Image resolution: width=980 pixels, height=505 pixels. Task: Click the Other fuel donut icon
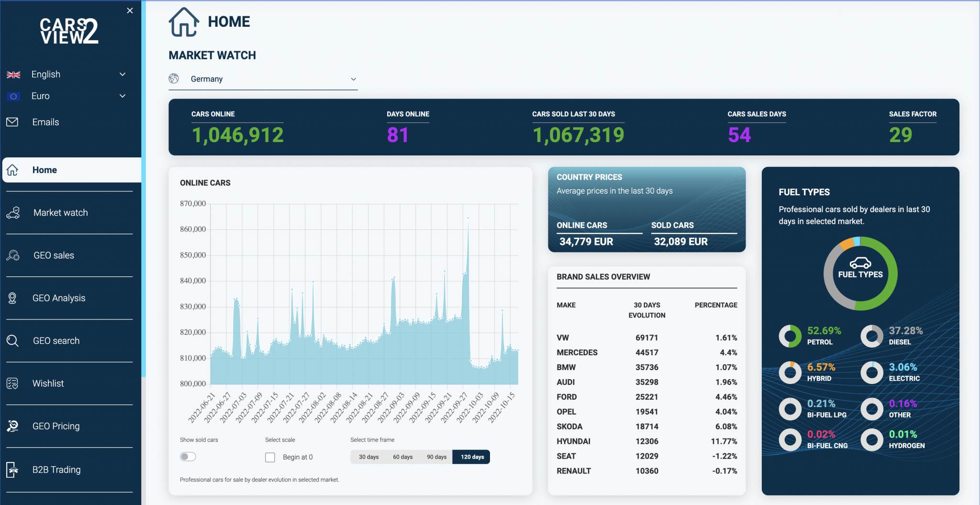872,409
